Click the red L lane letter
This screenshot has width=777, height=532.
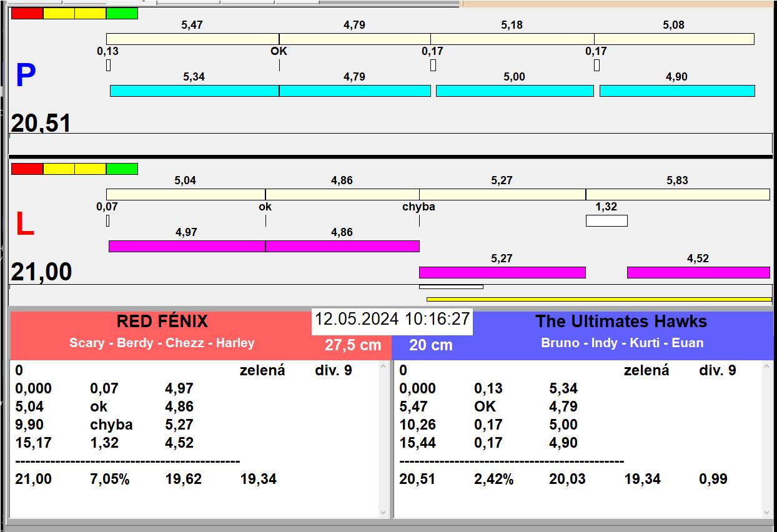[24, 225]
